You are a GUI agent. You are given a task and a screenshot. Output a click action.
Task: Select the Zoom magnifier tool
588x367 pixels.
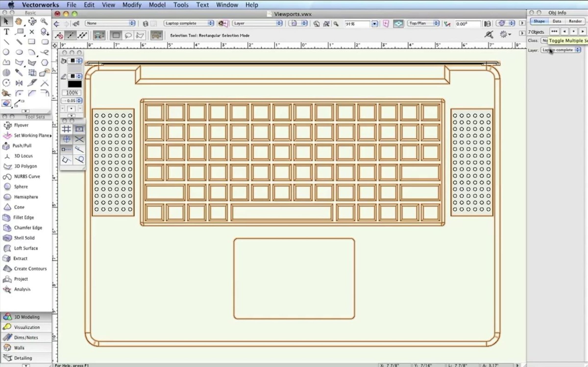[x=44, y=22]
